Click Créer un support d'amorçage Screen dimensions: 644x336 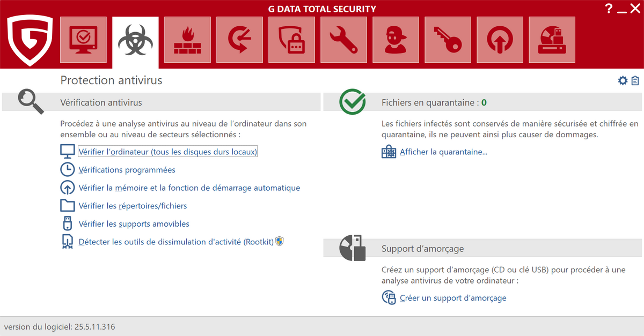pyautogui.click(x=453, y=297)
